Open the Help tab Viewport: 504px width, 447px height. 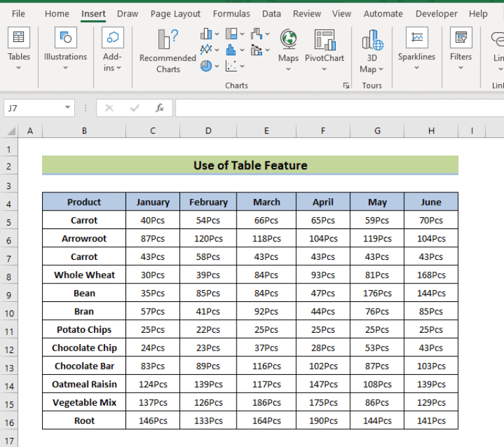(478, 14)
